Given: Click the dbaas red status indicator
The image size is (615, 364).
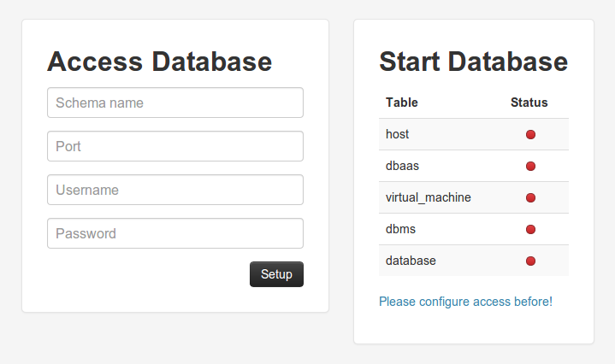Looking at the screenshot, I should 530,166.
